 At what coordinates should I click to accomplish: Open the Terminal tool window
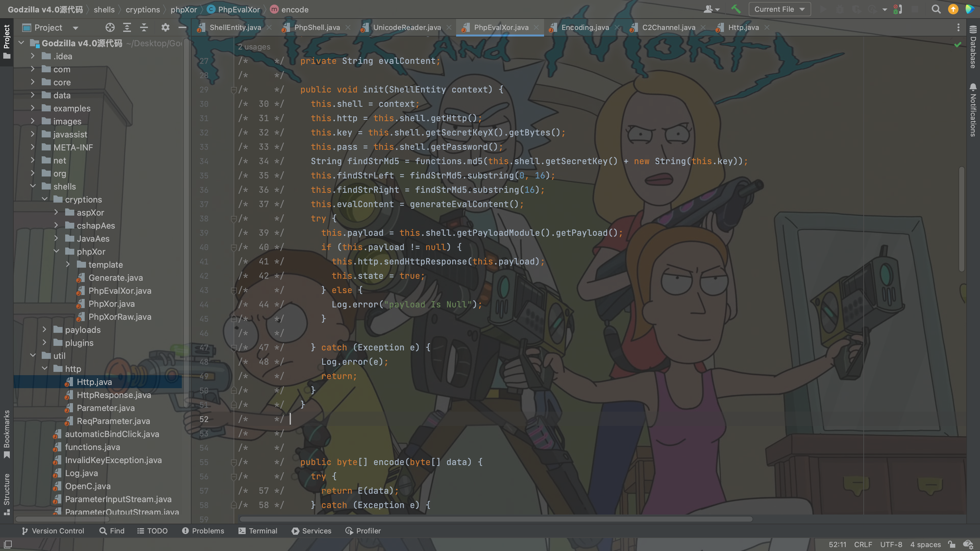[x=258, y=531]
